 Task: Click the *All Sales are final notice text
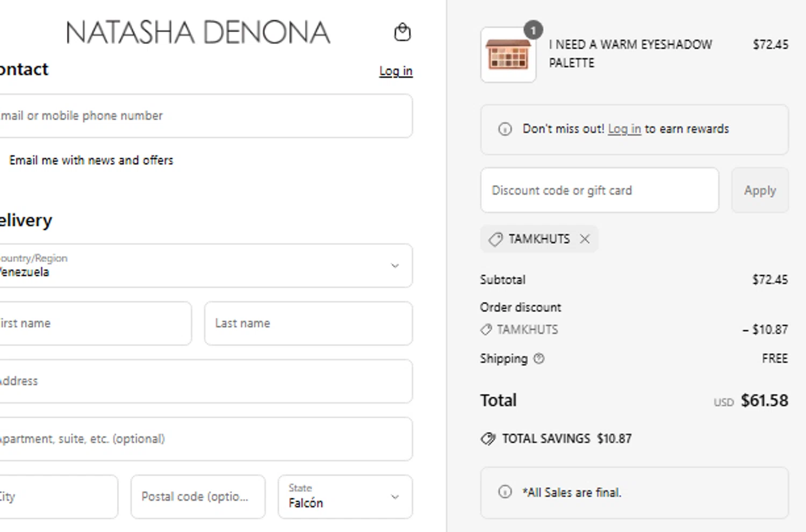tap(572, 492)
